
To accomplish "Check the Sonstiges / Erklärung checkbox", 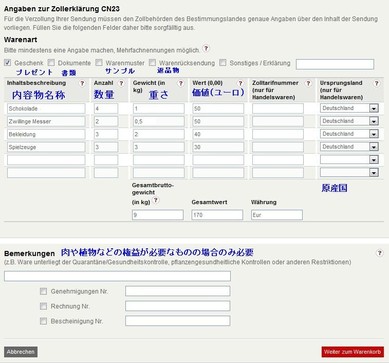I will [223, 63].
